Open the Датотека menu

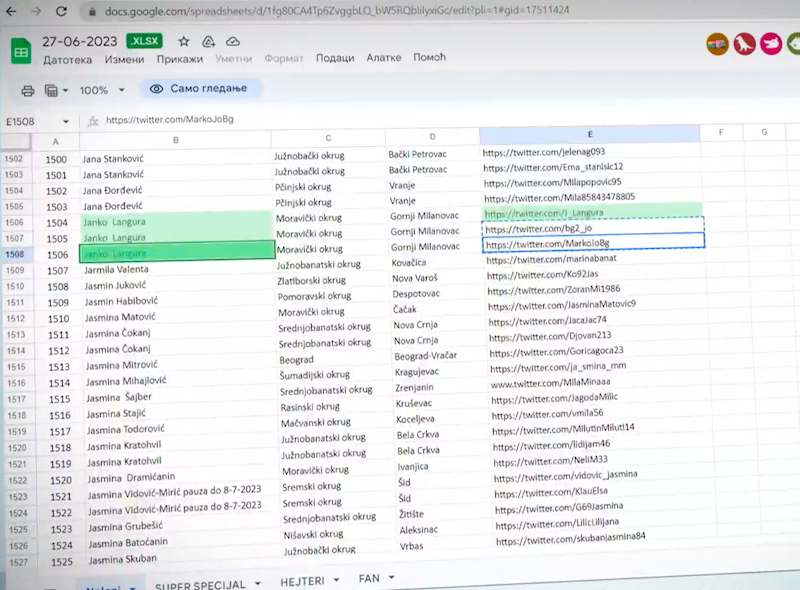click(67, 59)
